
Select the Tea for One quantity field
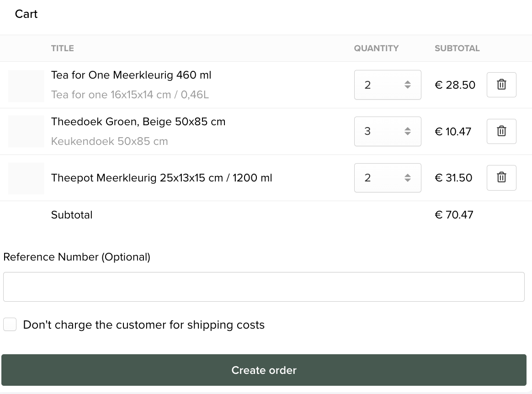pos(388,85)
